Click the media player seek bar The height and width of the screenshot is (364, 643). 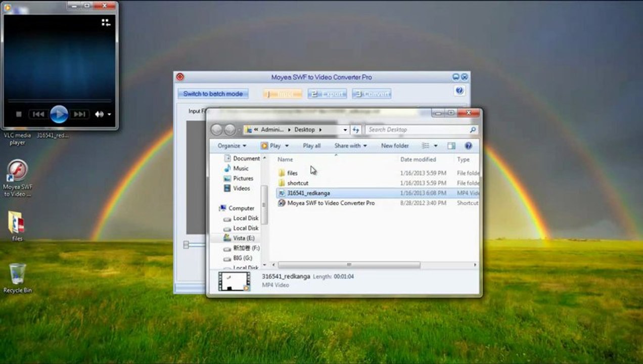tap(59, 101)
